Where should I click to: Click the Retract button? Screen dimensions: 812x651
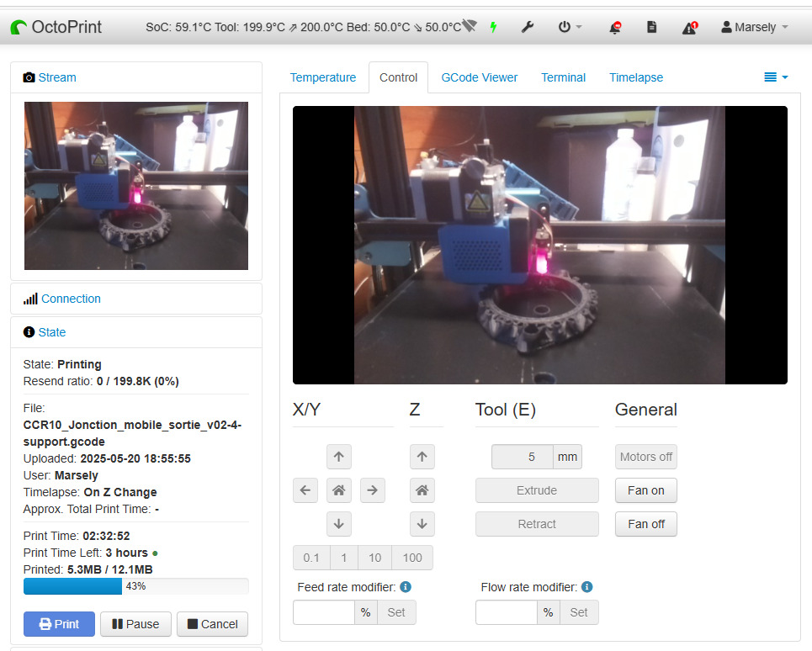click(537, 524)
